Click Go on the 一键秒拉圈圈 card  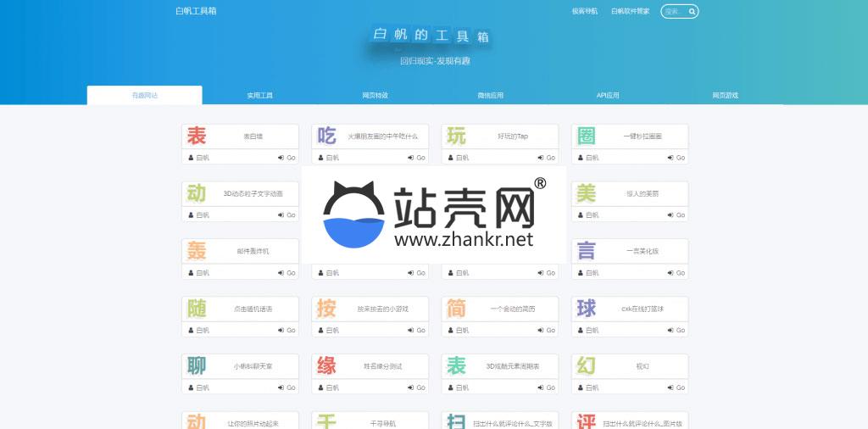pyautogui.click(x=676, y=158)
